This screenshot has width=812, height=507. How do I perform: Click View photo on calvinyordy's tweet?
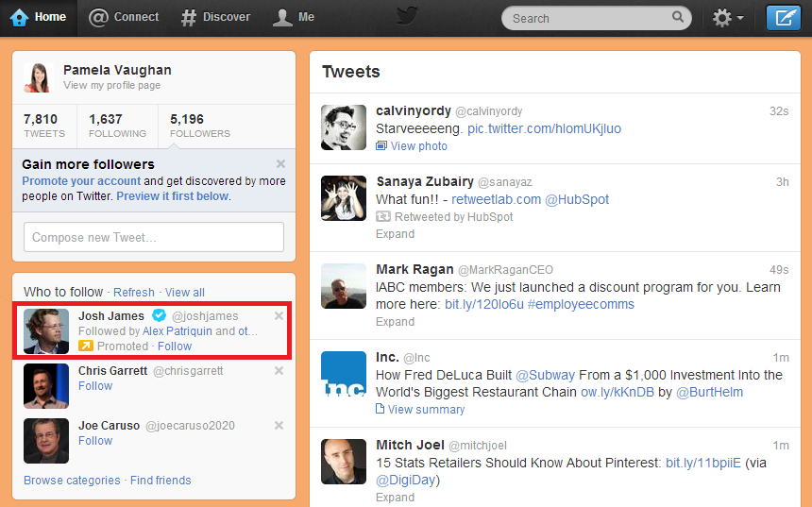[x=412, y=146]
